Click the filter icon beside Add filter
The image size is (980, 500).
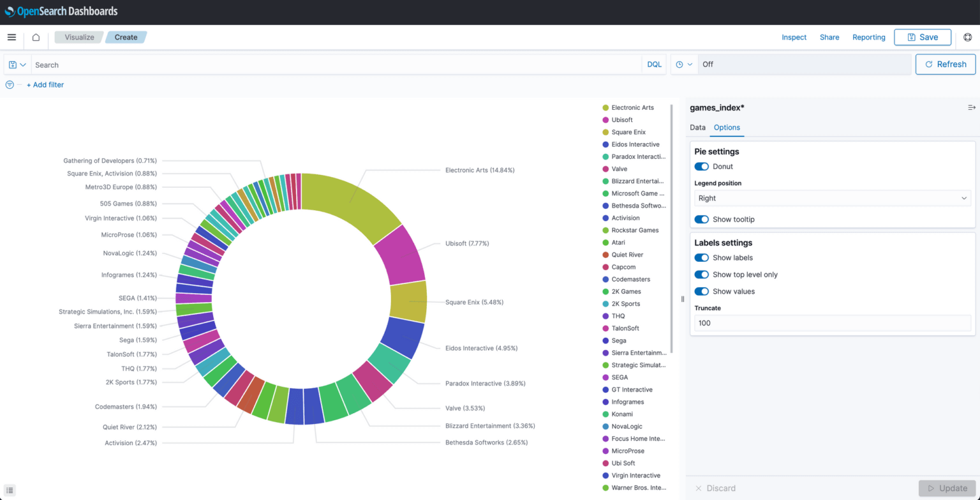tap(9, 84)
